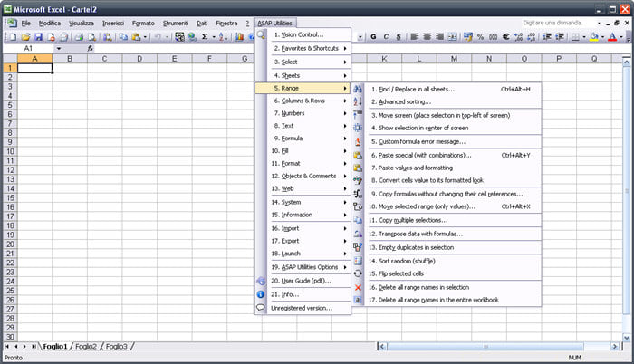Open the Formato menu

(143, 24)
